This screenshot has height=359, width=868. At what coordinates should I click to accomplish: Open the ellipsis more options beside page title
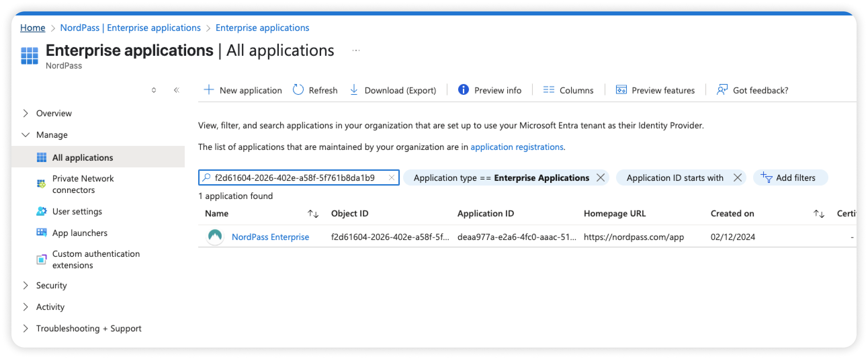point(356,50)
